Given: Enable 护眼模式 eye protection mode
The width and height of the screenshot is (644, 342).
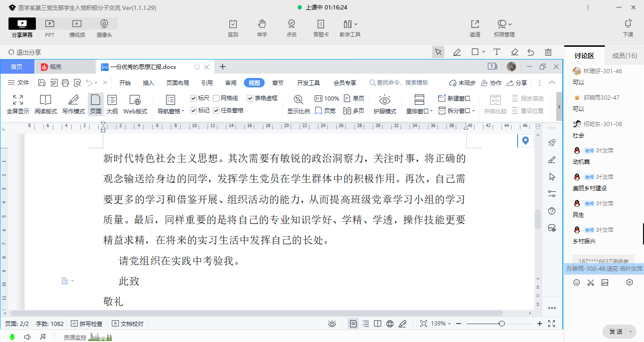Looking at the screenshot, I should pyautogui.click(x=385, y=104).
